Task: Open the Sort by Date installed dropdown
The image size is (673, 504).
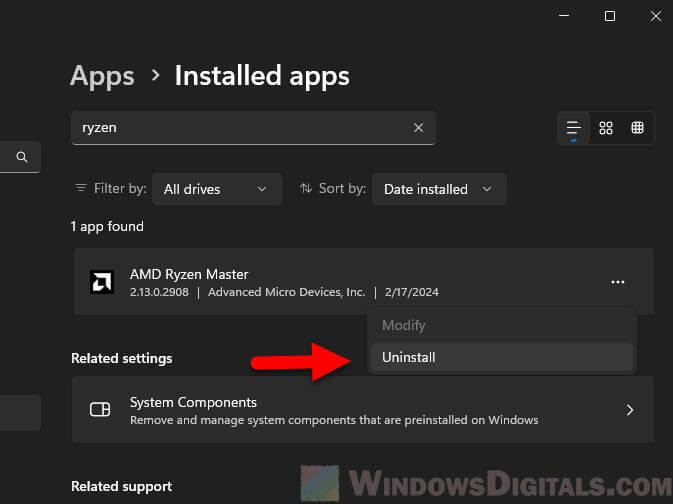Action: click(x=439, y=189)
